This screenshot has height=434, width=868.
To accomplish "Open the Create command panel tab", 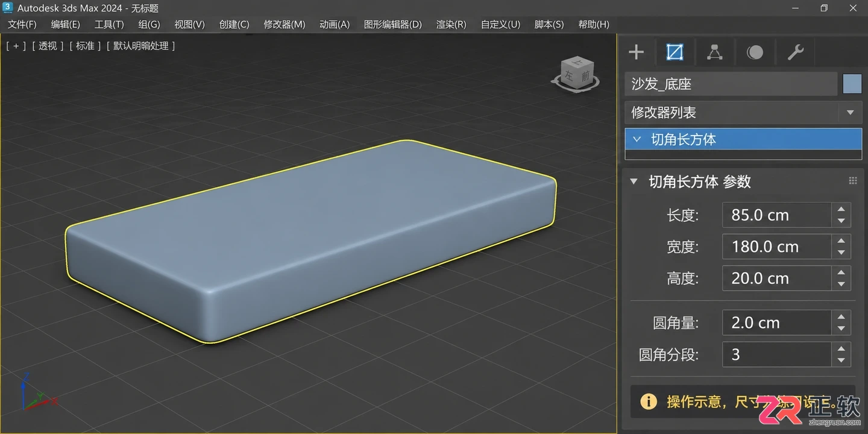I will click(x=636, y=52).
